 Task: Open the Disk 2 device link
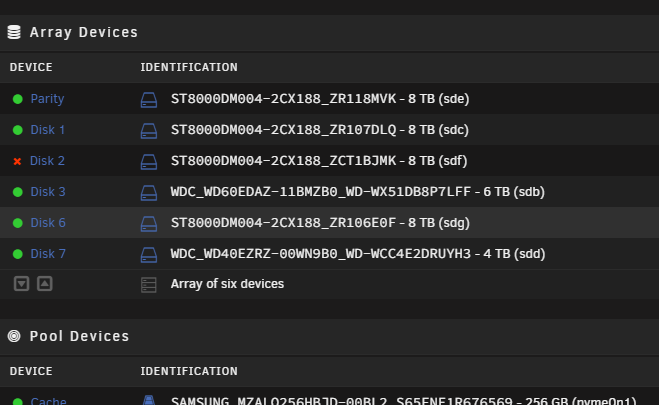[x=47, y=161]
